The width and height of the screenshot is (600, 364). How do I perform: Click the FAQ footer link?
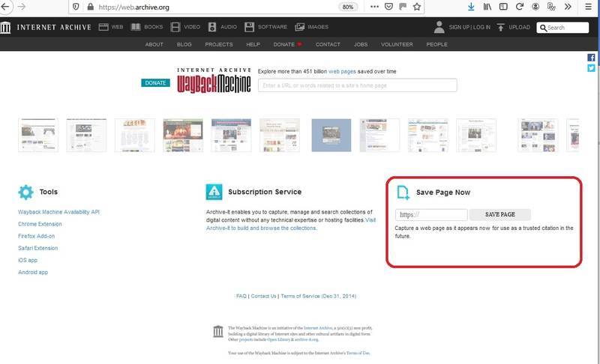click(241, 296)
